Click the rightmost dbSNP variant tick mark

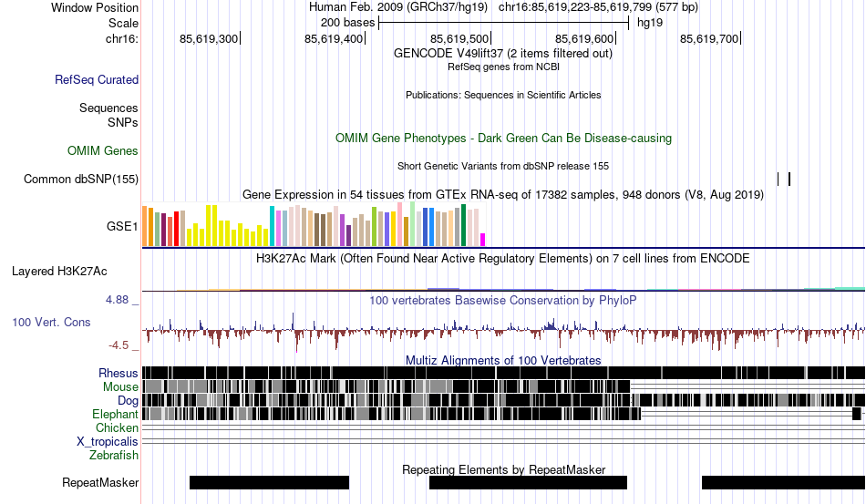click(x=789, y=179)
